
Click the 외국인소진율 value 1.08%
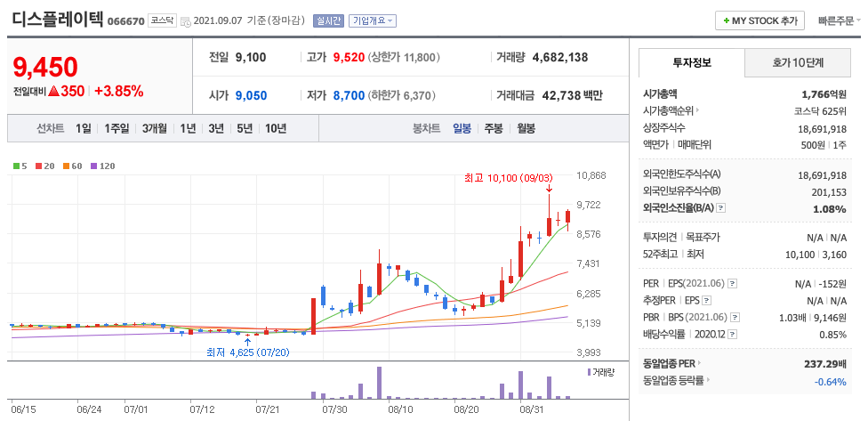click(x=830, y=209)
